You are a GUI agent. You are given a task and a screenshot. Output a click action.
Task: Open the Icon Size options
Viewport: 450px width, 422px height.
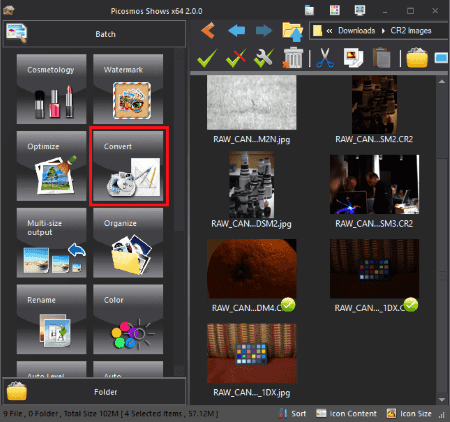coord(409,414)
